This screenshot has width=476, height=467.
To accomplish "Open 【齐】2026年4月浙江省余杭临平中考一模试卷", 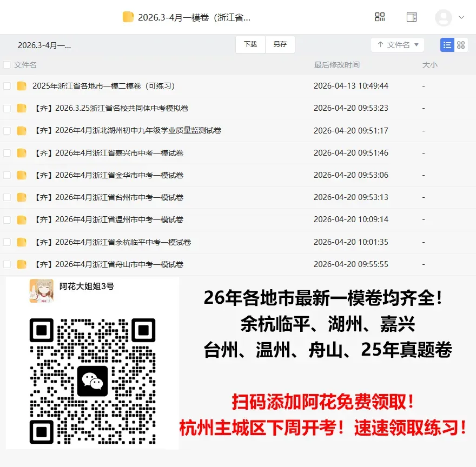I will click(x=112, y=242).
